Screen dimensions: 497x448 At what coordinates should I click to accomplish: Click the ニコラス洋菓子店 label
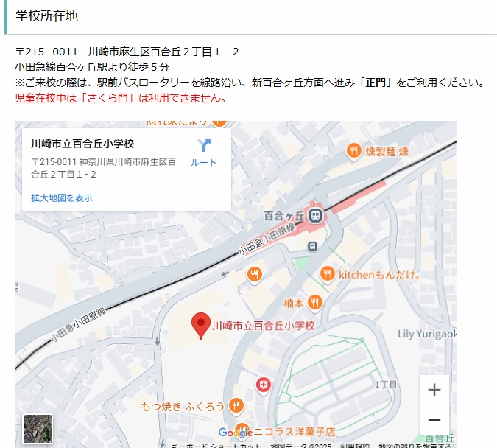point(295,432)
